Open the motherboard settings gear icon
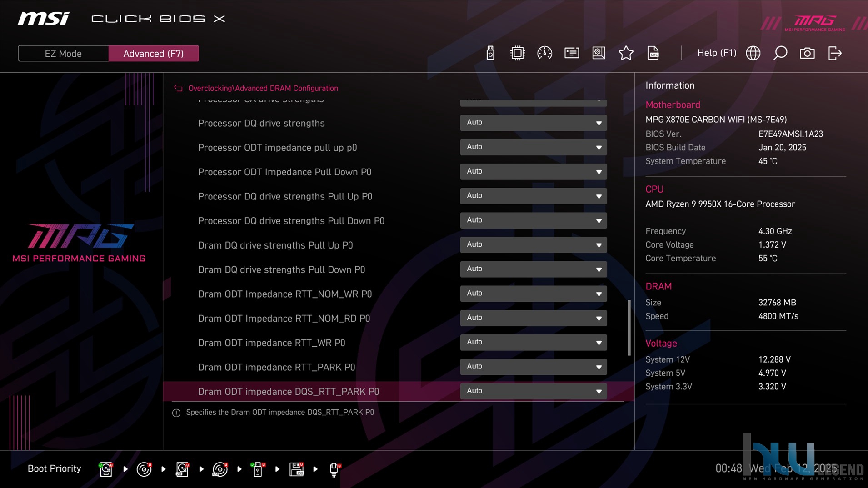868x488 pixels. coord(599,53)
